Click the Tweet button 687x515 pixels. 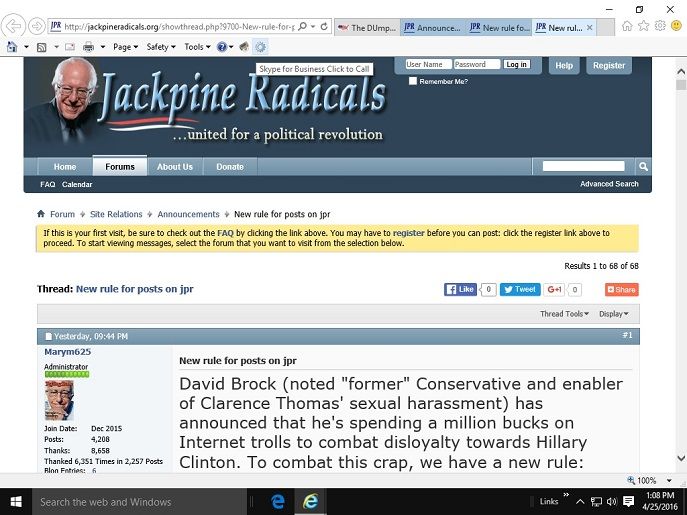point(520,289)
